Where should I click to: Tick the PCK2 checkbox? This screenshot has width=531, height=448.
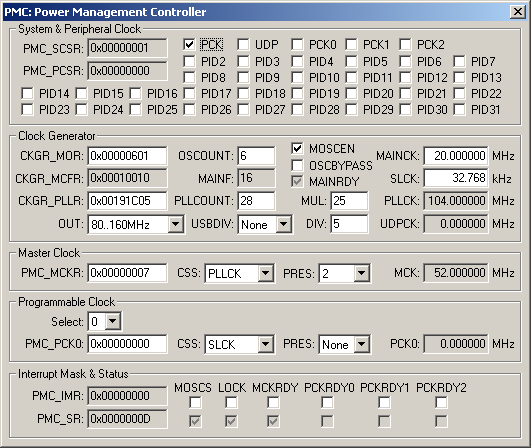pyautogui.click(x=405, y=44)
